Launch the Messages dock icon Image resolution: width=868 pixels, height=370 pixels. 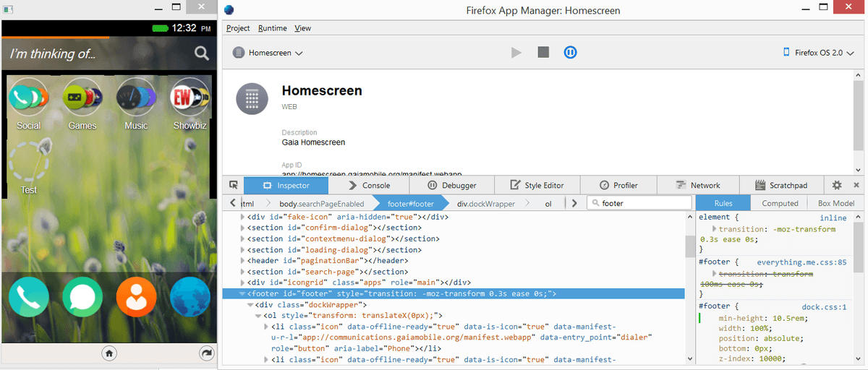pos(82,296)
